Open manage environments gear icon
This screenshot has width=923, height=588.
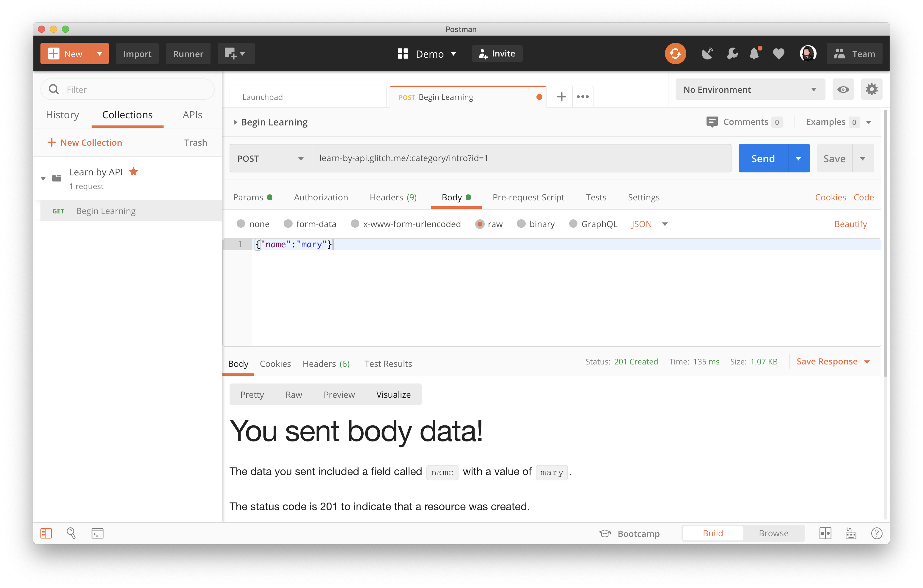pos(872,90)
